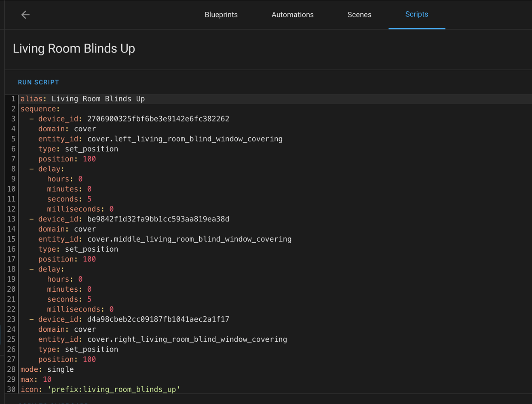Click the sequence key on line 2
Viewport: 532px width, 404px height.
pos(39,109)
